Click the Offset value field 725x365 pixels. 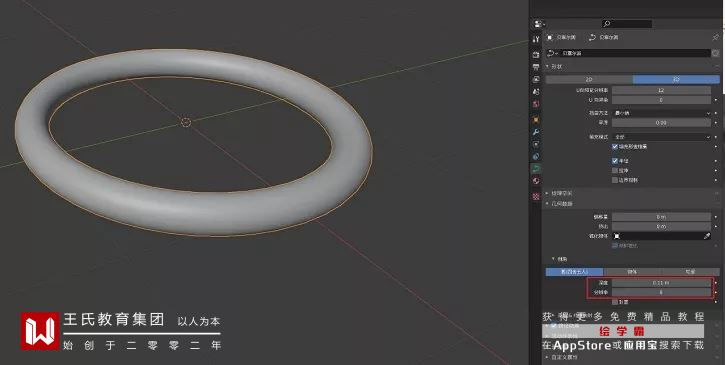(662, 217)
